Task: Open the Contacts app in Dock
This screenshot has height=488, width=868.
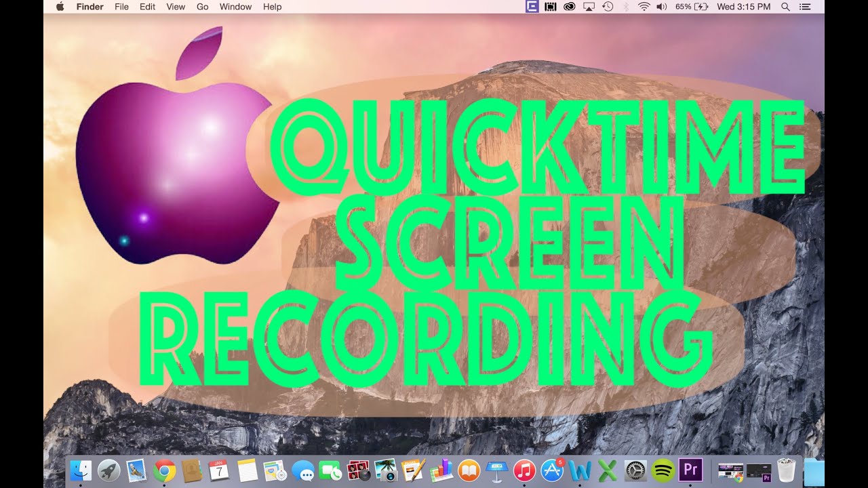Action: 192,470
